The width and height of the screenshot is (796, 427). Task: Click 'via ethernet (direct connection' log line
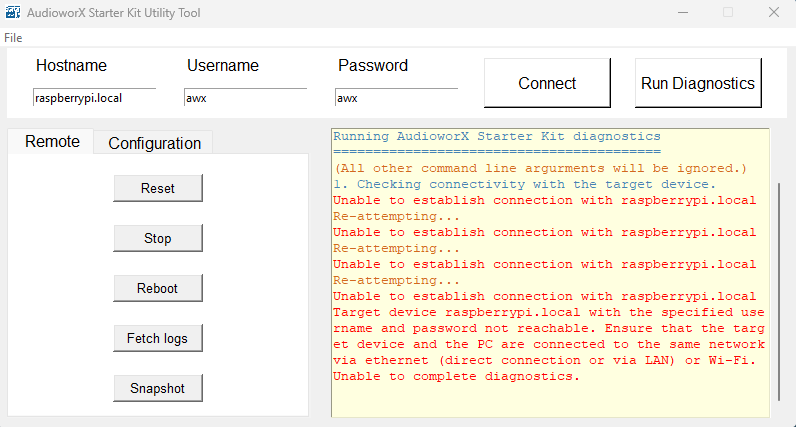click(x=545, y=360)
